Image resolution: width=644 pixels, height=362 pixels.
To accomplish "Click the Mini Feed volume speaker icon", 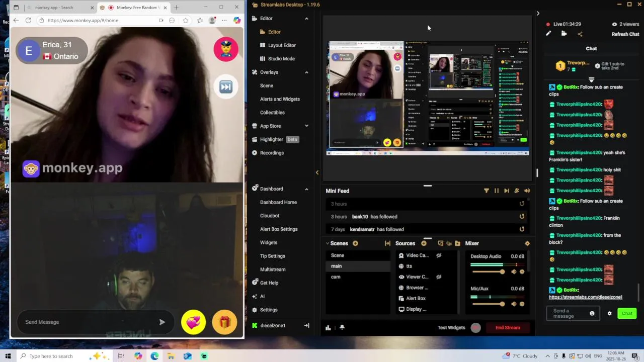I will (527, 191).
